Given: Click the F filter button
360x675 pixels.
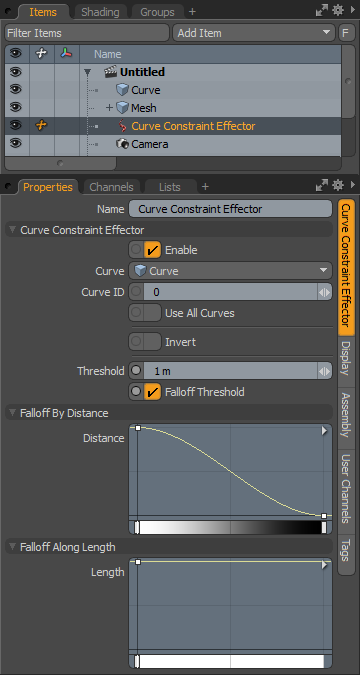Looking at the screenshot, I should (346, 33).
